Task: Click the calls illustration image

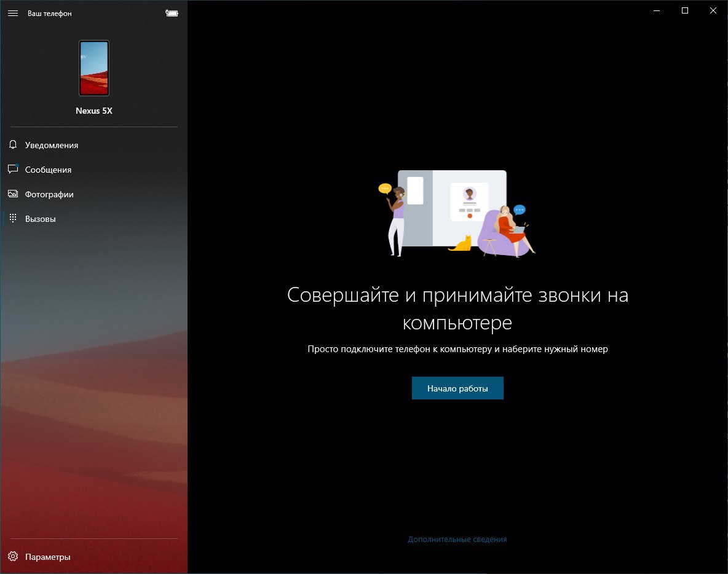Action: click(457, 213)
